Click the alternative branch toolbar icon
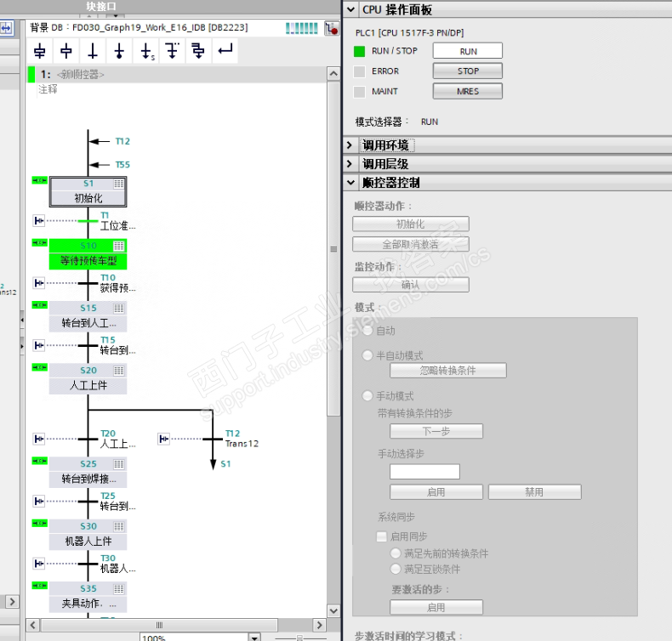The image size is (672, 641). pyautogui.click(x=173, y=50)
